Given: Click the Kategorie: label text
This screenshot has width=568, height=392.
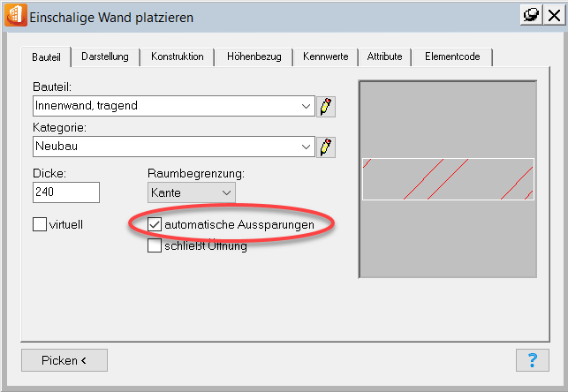Looking at the screenshot, I should click(59, 128).
